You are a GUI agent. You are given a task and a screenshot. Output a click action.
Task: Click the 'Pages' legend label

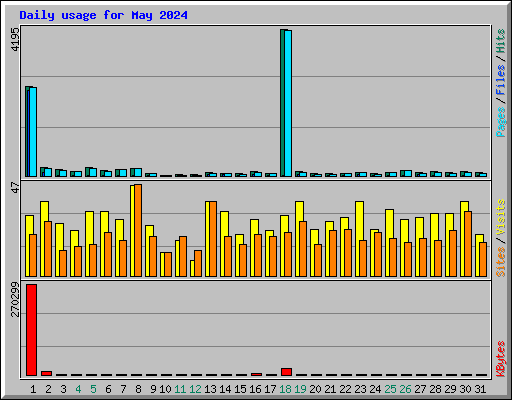click(x=501, y=122)
